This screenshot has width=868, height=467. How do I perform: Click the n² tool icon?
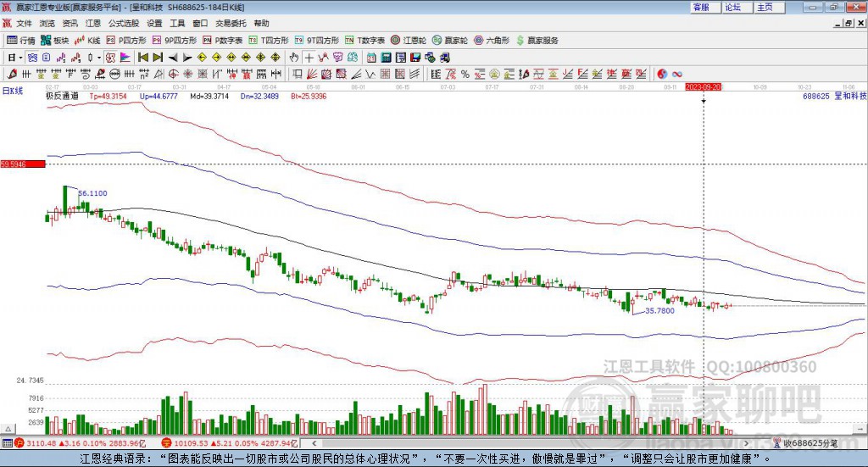(x=144, y=74)
